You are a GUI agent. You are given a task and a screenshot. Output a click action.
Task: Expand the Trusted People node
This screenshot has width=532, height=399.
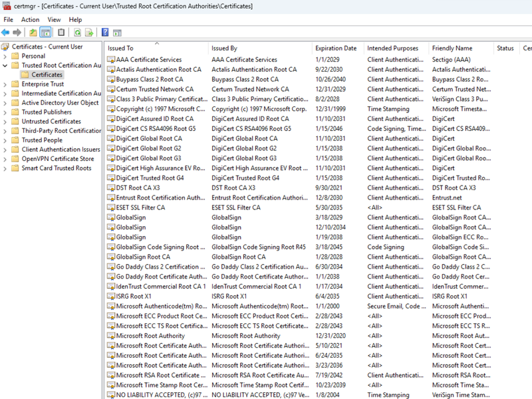pyautogui.click(x=5, y=140)
